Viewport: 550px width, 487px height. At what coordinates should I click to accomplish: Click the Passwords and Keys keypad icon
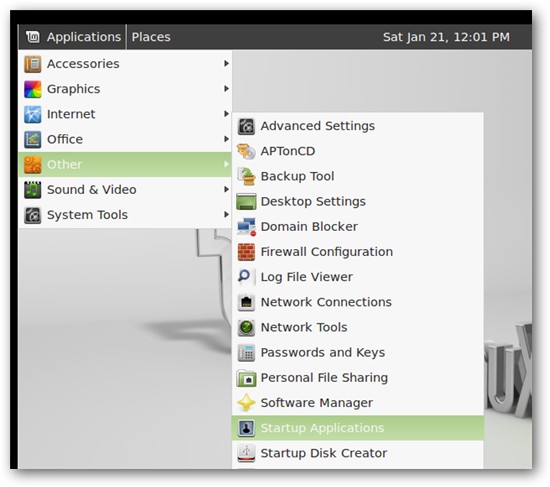246,353
